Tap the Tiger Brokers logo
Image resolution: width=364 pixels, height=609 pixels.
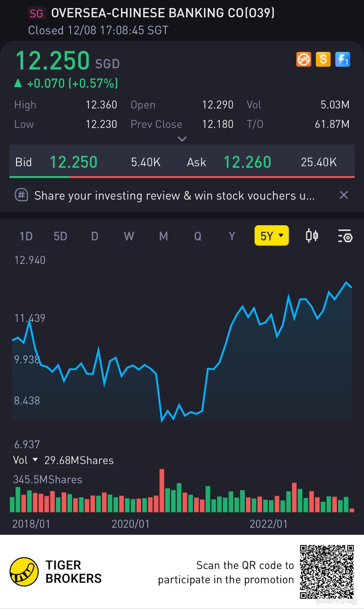pyautogui.click(x=24, y=572)
